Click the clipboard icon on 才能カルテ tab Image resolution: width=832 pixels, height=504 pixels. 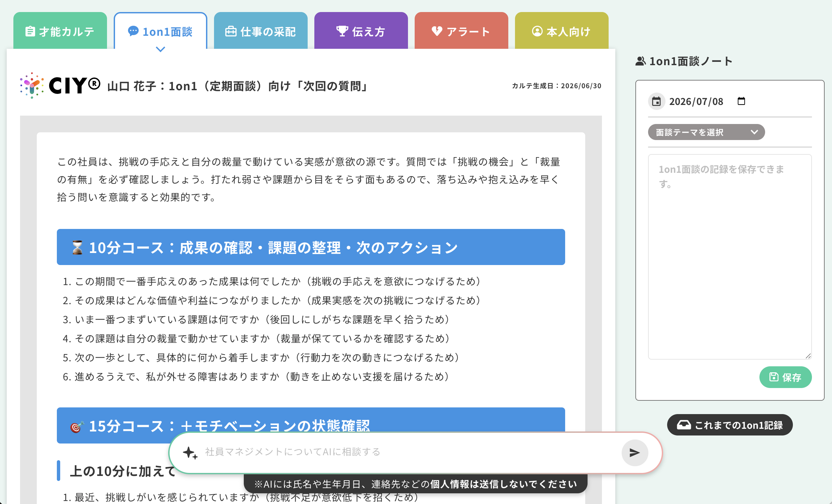tap(30, 31)
